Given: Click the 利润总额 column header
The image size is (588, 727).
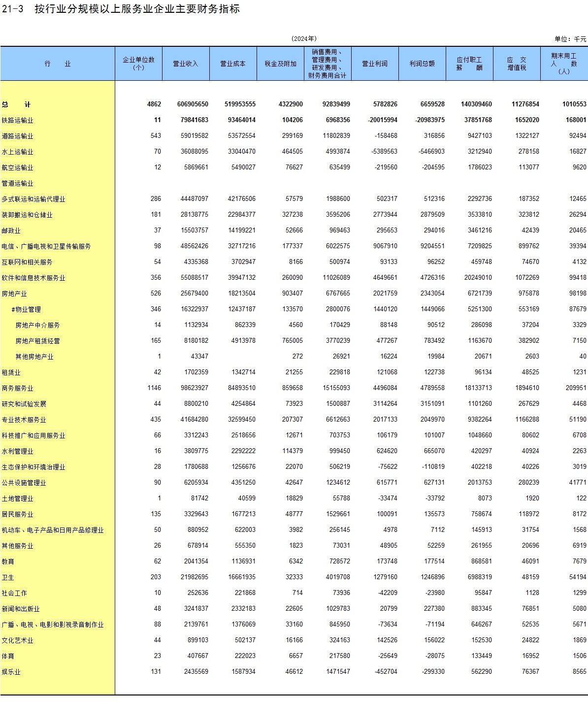Looking at the screenshot, I should (x=422, y=64).
